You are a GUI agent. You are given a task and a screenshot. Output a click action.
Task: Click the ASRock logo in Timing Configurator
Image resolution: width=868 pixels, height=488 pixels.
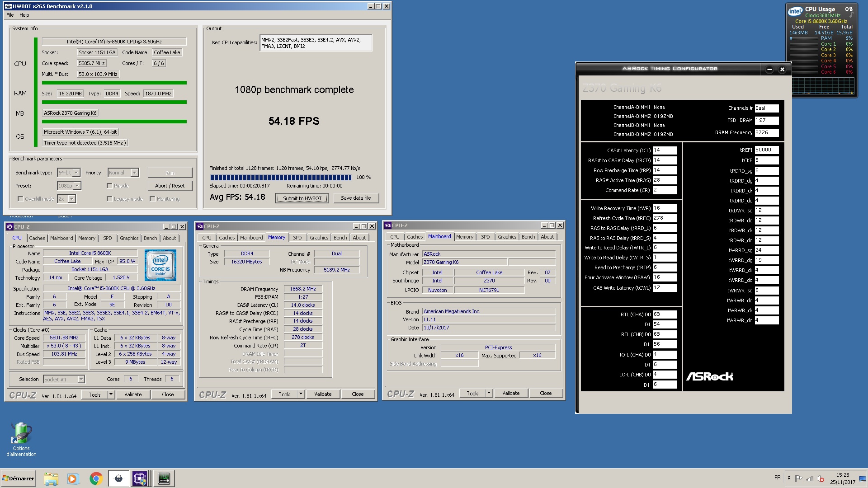(710, 376)
